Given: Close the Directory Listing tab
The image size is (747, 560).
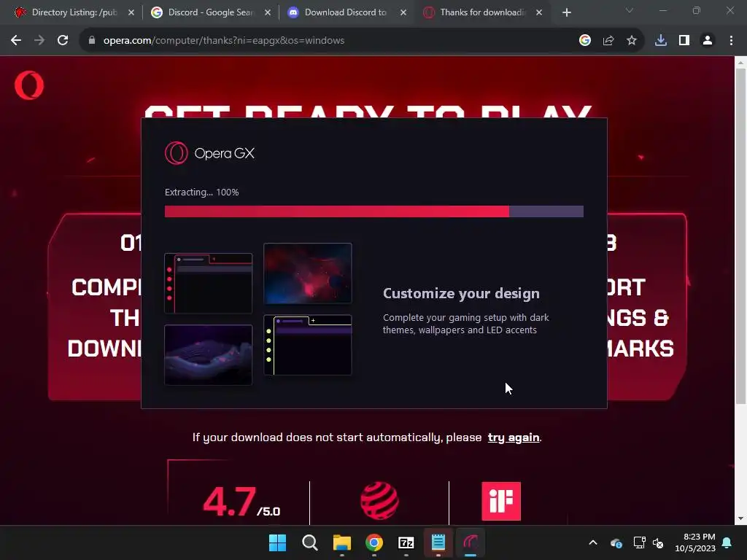Looking at the screenshot, I should point(131,12).
